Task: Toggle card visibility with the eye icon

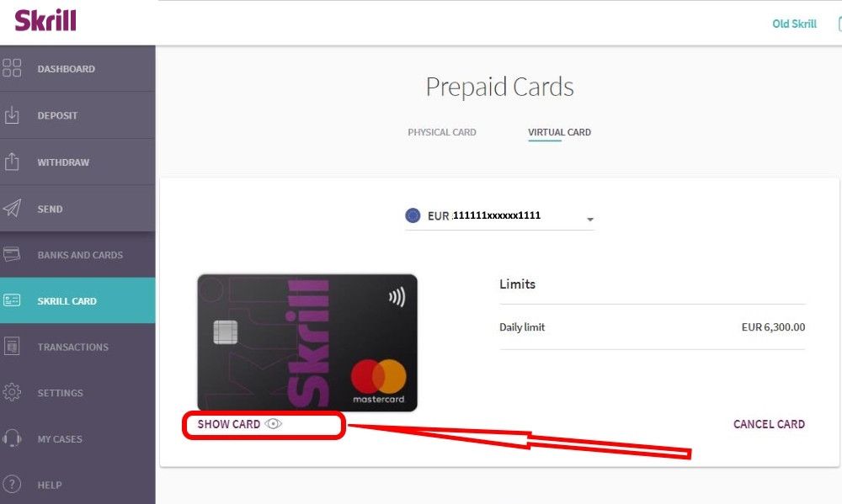Action: [274, 424]
